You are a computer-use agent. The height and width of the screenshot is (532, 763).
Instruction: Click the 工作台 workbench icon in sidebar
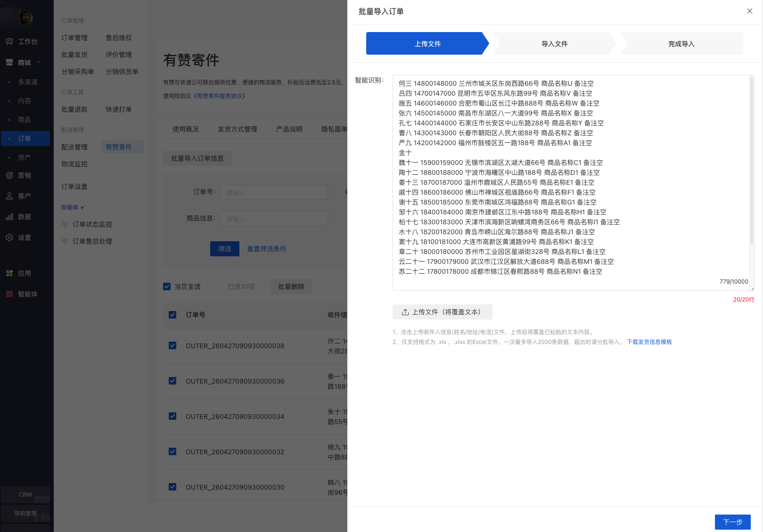9,41
